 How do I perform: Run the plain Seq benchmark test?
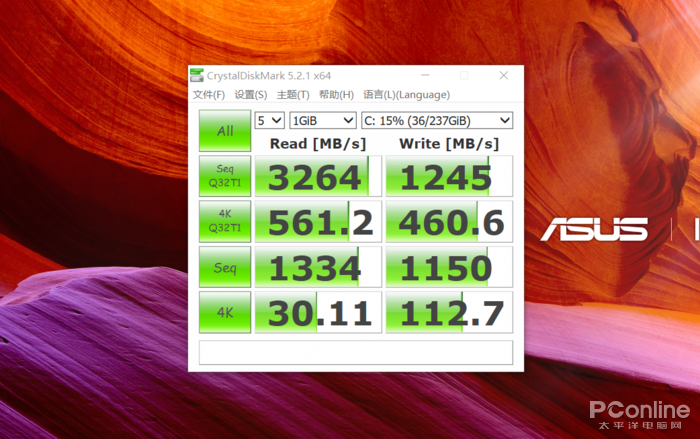click(224, 266)
